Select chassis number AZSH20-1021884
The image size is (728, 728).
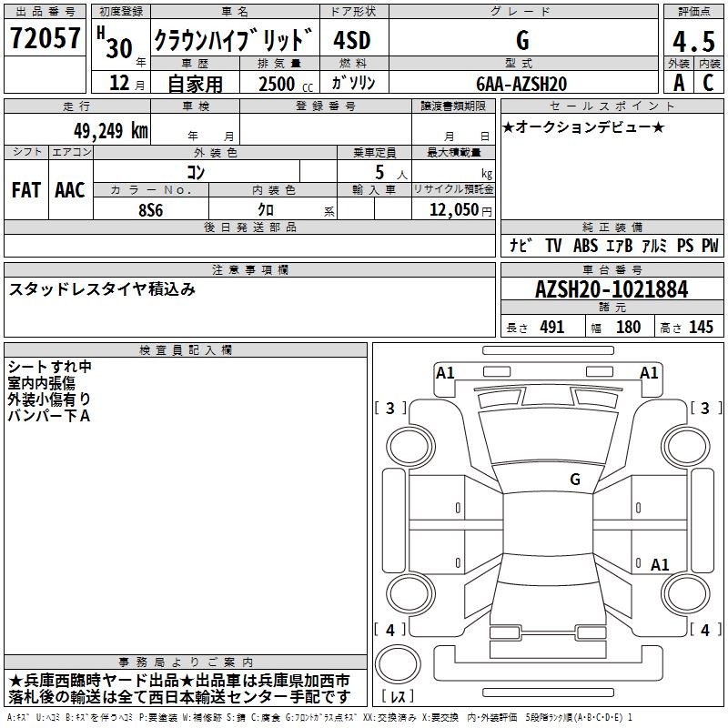pos(612,289)
